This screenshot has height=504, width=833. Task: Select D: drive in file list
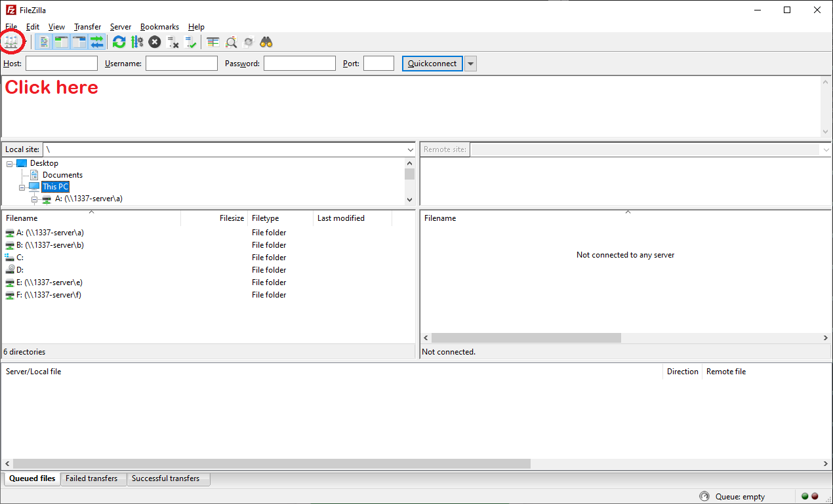[20, 270]
